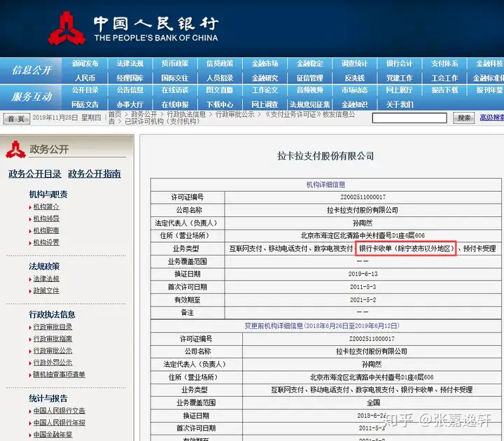
Task: Focus the search input field
Action: click(x=409, y=118)
